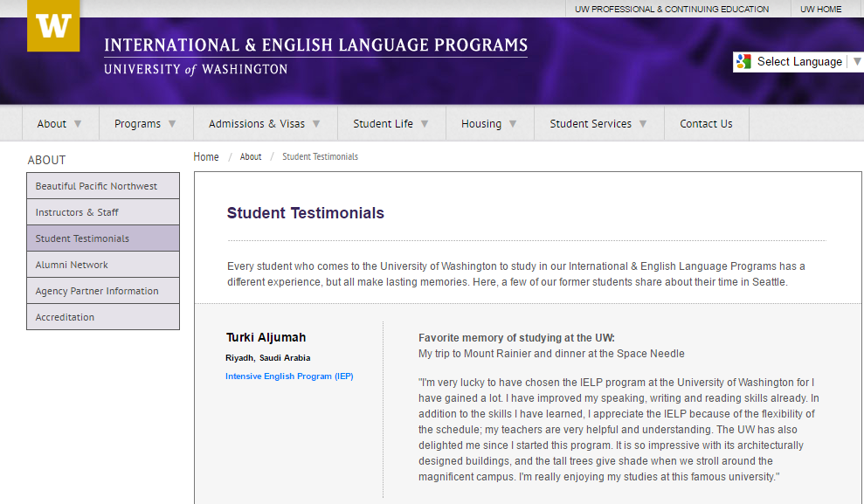This screenshot has height=504, width=864.
Task: Expand the Student Services menu arrow
Action: click(x=643, y=124)
